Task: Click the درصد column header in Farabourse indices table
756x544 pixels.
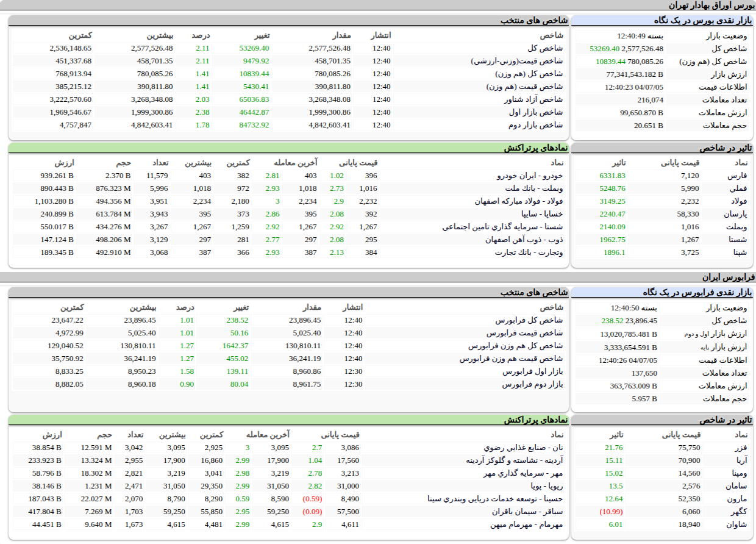Action: click(x=185, y=307)
